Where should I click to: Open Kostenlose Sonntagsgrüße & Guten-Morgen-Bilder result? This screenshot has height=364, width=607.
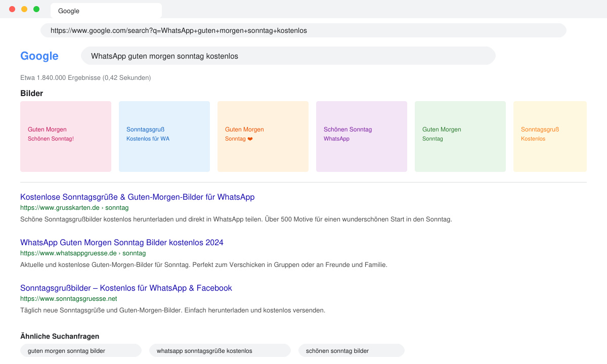(137, 197)
